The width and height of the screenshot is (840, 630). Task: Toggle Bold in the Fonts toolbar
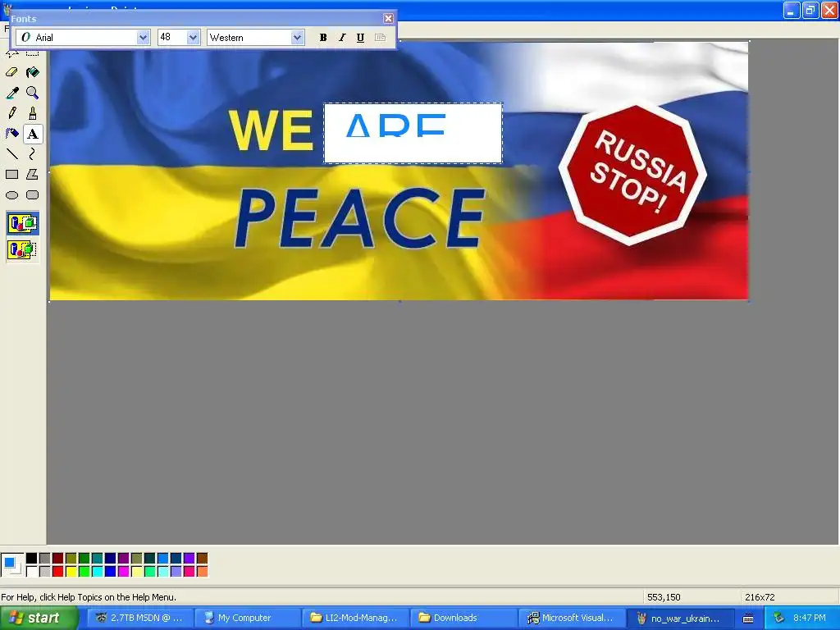[323, 38]
